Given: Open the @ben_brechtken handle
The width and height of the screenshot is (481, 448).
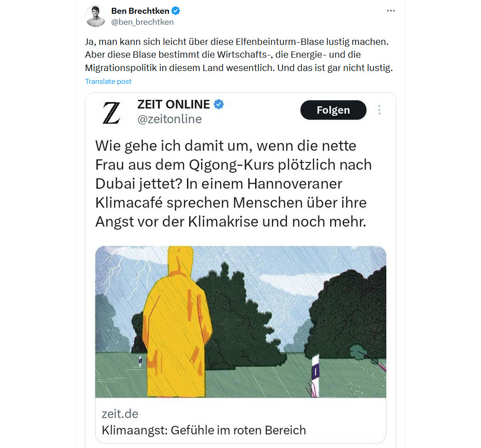Looking at the screenshot, I should click(x=142, y=22).
